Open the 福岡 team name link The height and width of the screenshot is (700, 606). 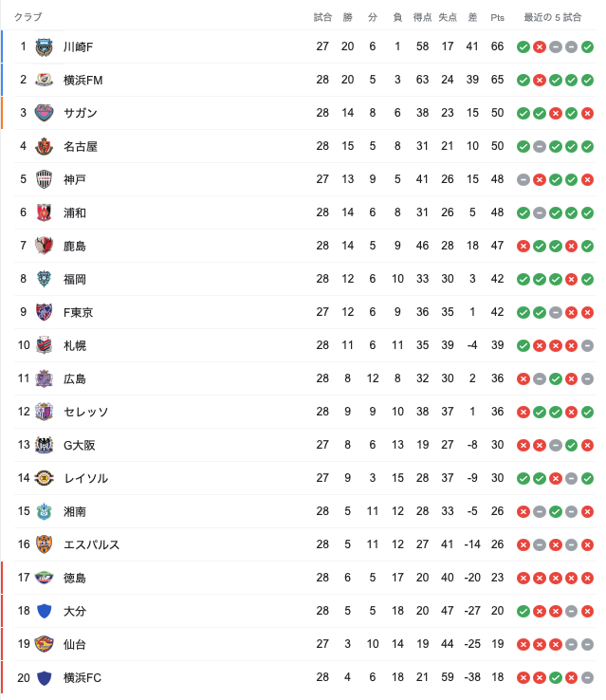point(75,279)
